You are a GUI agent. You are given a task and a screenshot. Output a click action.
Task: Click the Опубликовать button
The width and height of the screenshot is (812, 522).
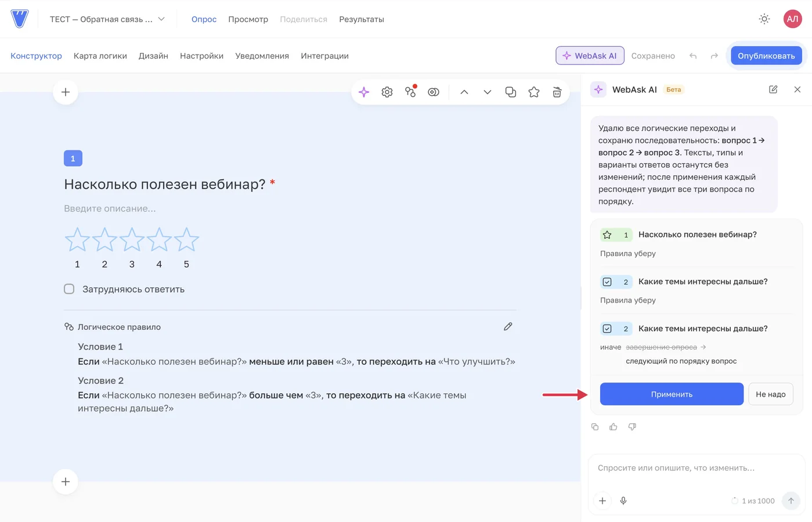pos(766,56)
